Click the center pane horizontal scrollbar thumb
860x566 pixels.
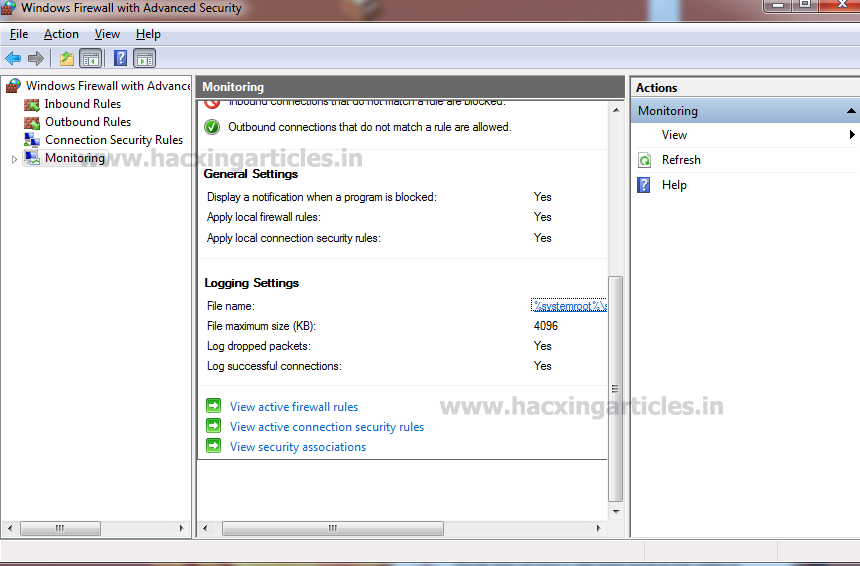click(x=333, y=528)
